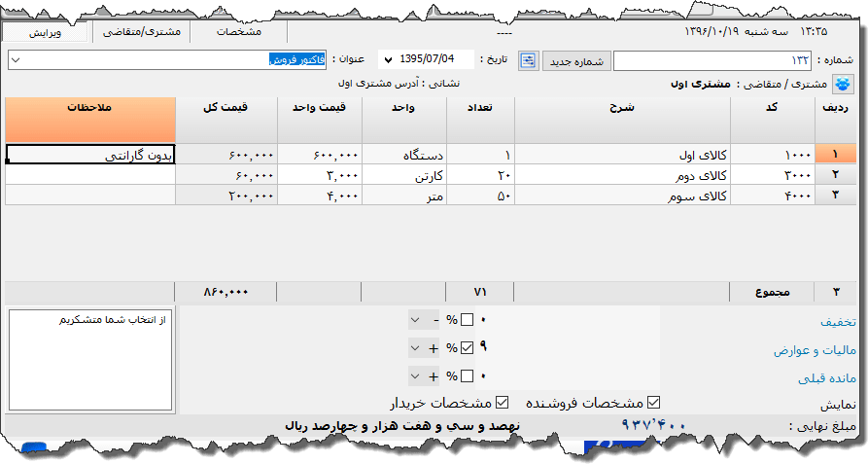Click the کالای اول description cell
The height and width of the screenshot is (464, 868).
coord(622,155)
